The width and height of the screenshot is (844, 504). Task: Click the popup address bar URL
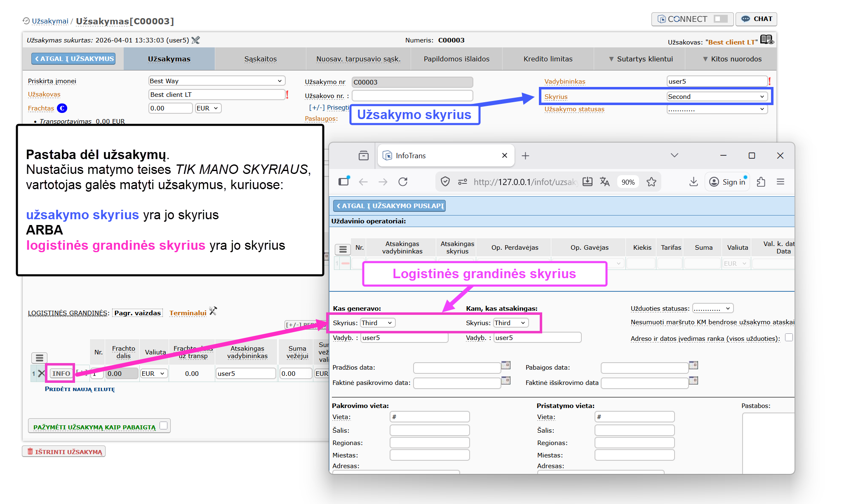tap(525, 182)
